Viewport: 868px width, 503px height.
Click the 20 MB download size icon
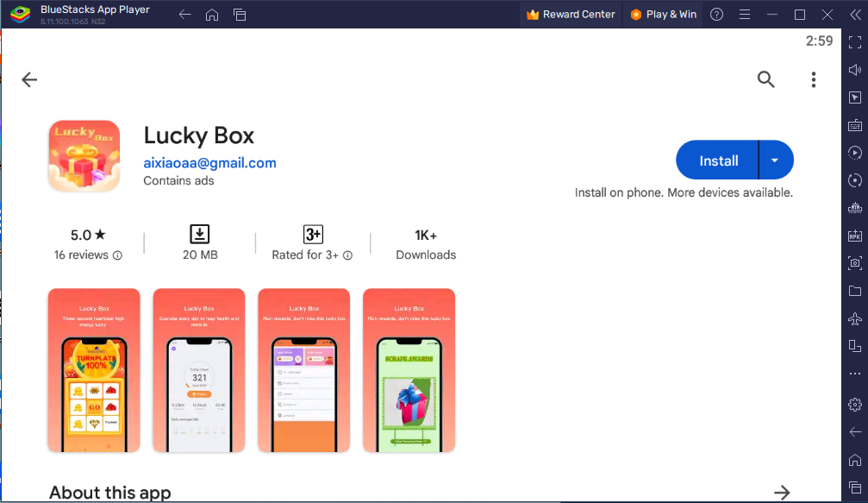pos(200,235)
